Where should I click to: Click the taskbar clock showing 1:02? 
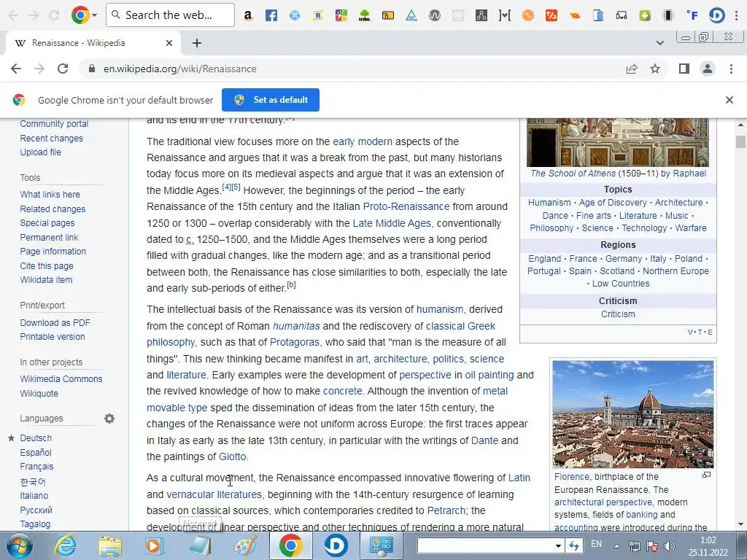click(x=708, y=546)
